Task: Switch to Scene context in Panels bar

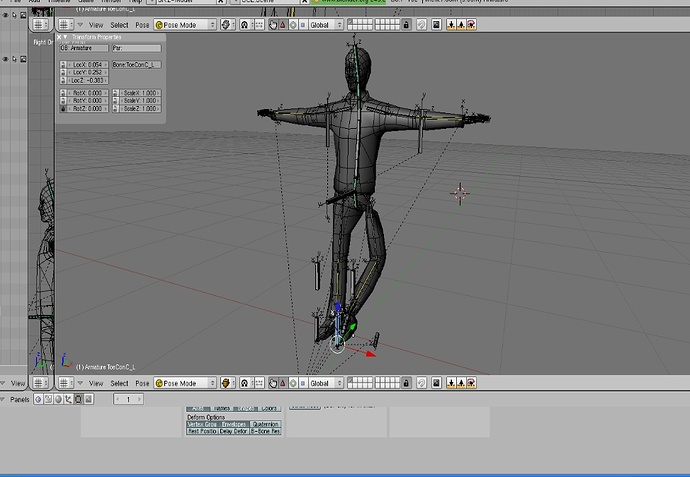Action: point(88,400)
